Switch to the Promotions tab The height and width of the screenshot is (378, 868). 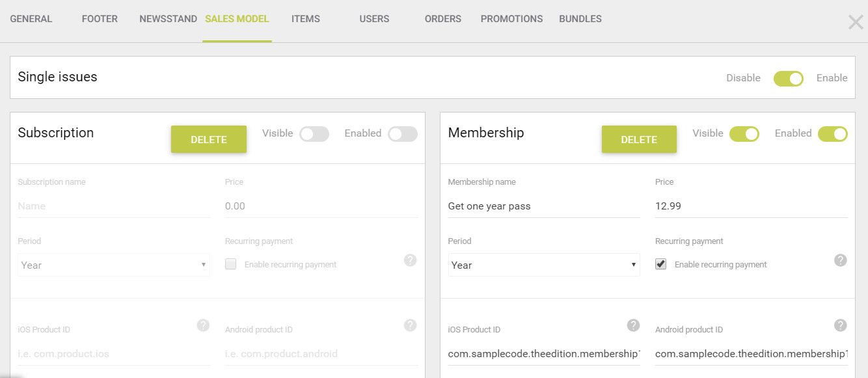pyautogui.click(x=511, y=19)
